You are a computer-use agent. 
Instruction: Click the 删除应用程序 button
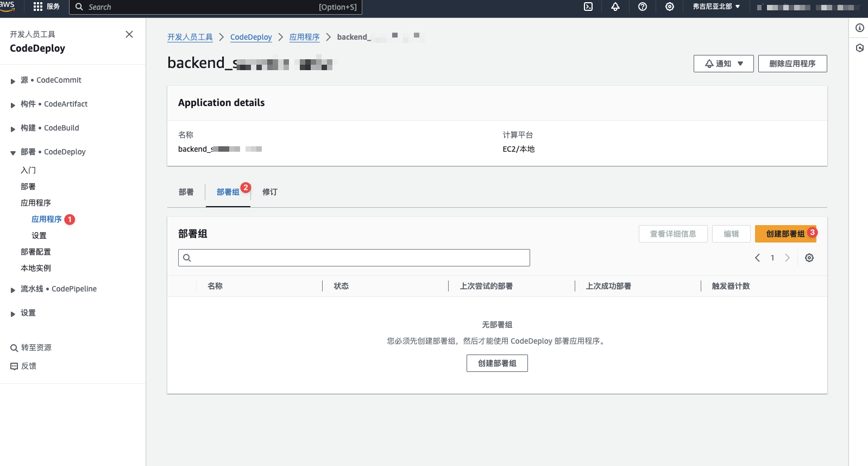pyautogui.click(x=792, y=64)
